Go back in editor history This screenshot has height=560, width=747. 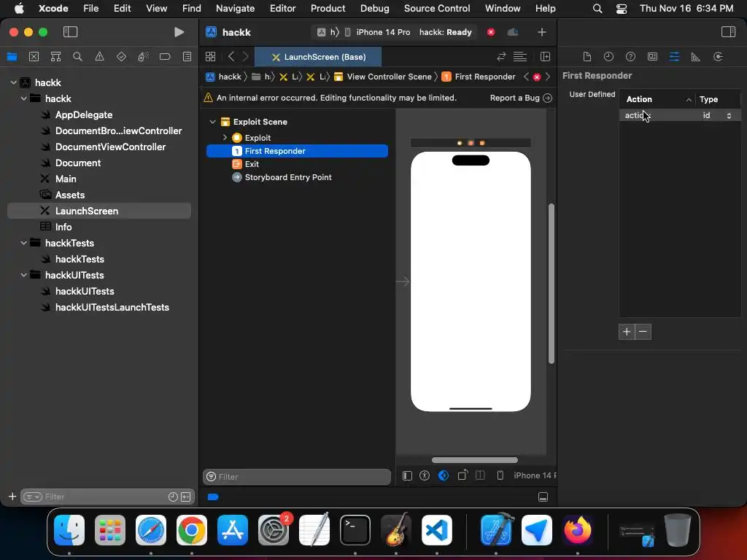click(231, 57)
